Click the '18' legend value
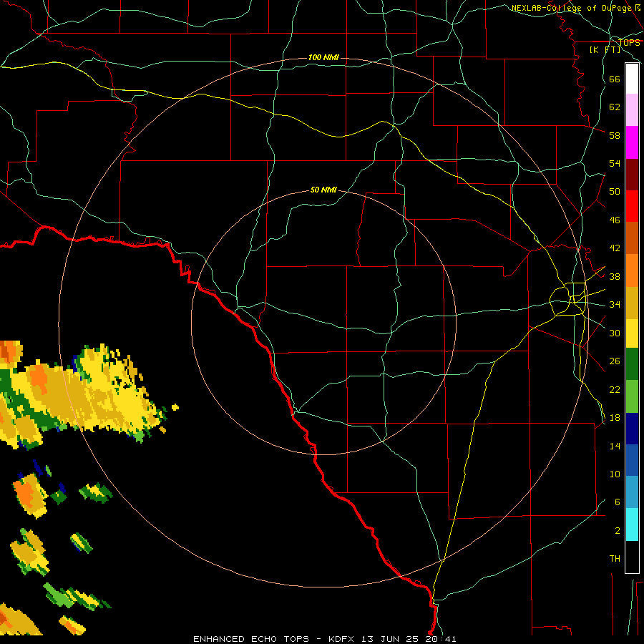Screen dimensions: 644x644 (615, 418)
